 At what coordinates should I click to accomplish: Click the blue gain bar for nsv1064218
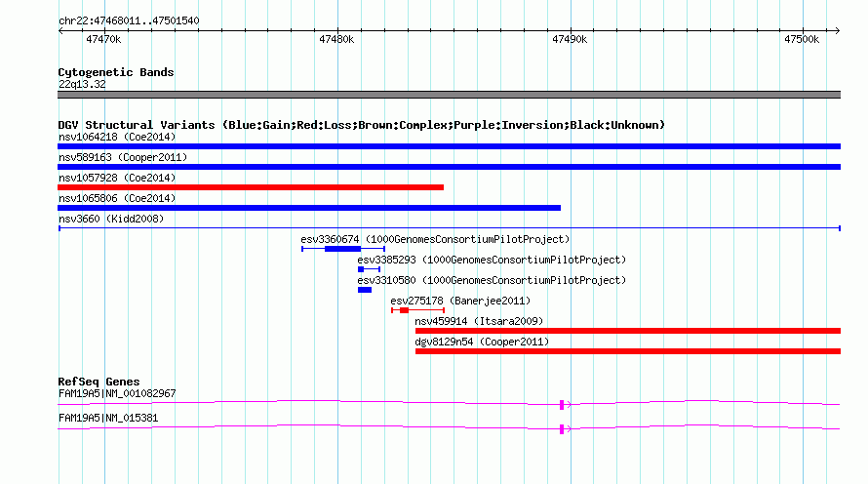[x=449, y=146]
